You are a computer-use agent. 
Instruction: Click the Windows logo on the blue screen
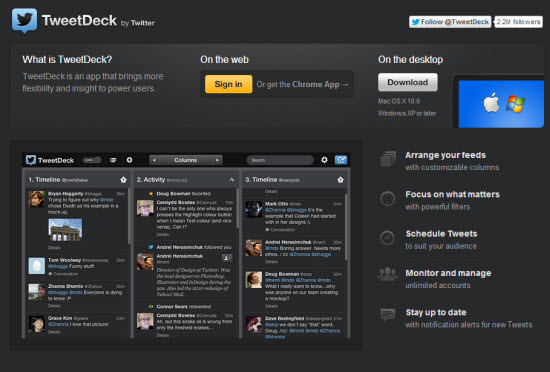[515, 104]
